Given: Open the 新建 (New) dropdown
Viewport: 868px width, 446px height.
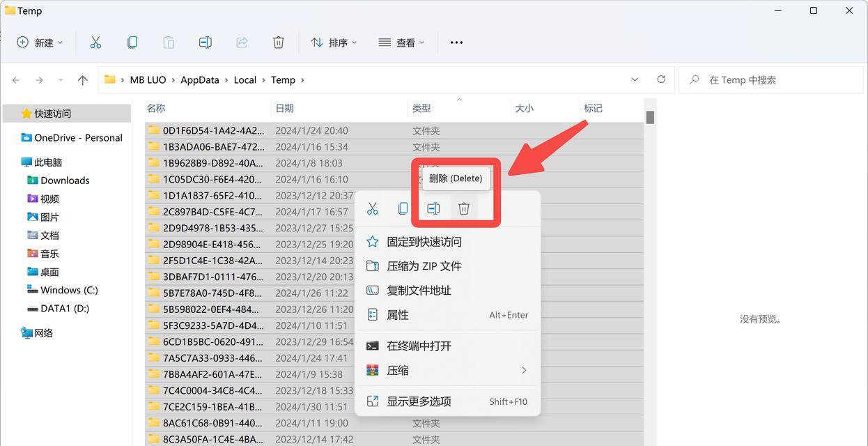Looking at the screenshot, I should (40, 43).
